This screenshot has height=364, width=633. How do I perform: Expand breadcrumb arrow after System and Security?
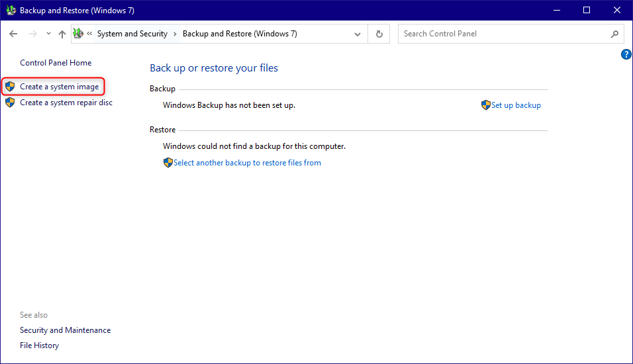click(x=175, y=34)
